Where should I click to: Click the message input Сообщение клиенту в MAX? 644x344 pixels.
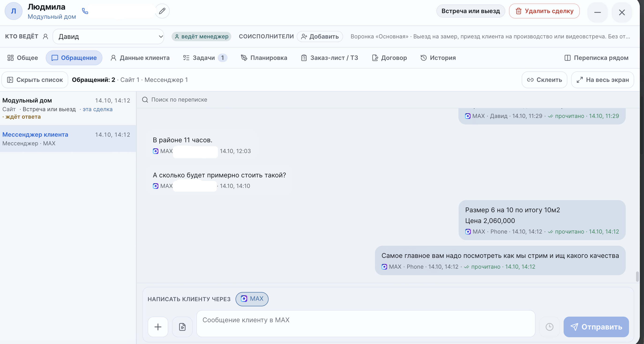tap(366, 324)
